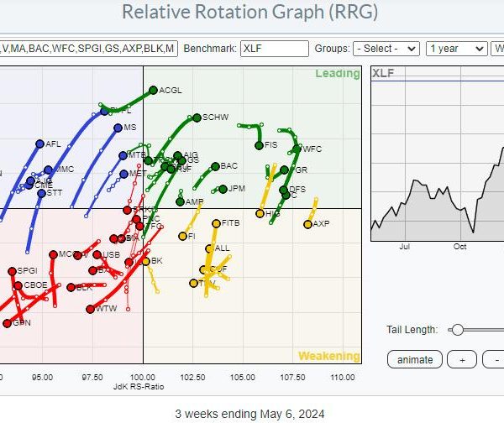Select the USB data point
Viewport: 504px width, 423px height.
click(97, 254)
